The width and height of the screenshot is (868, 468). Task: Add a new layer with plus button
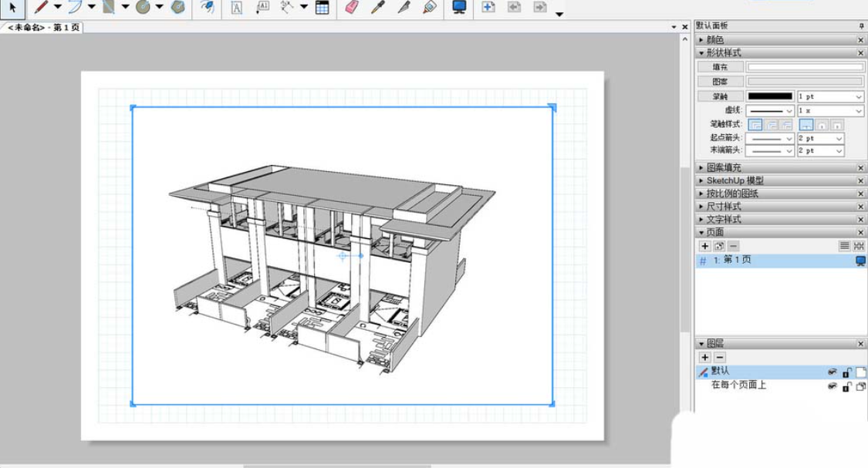[704, 358]
